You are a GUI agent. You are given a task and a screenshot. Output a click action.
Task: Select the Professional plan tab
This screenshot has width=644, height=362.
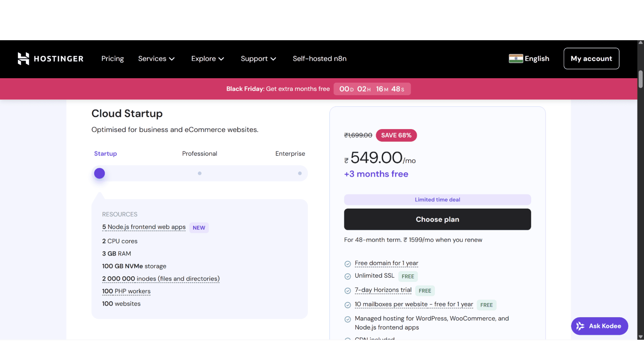tap(199, 153)
